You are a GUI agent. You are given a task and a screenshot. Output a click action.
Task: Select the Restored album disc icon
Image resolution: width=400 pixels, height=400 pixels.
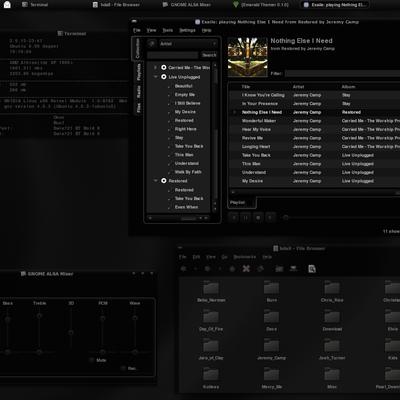coord(164,181)
